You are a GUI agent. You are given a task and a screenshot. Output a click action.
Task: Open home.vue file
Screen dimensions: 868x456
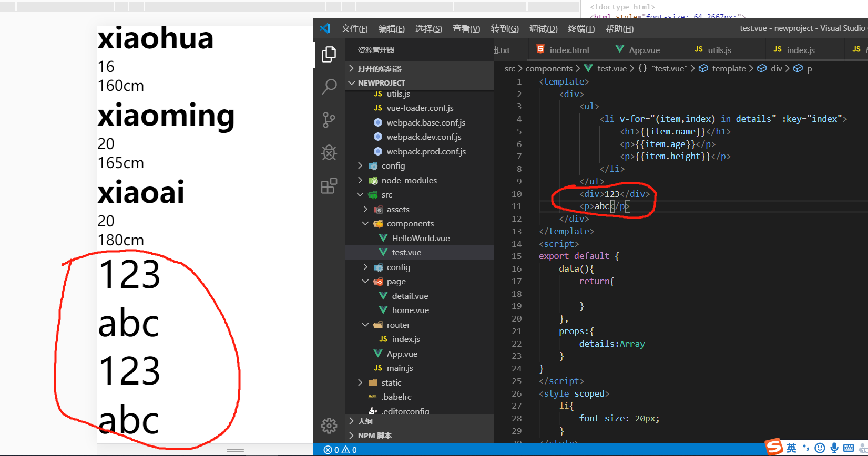tap(420, 310)
